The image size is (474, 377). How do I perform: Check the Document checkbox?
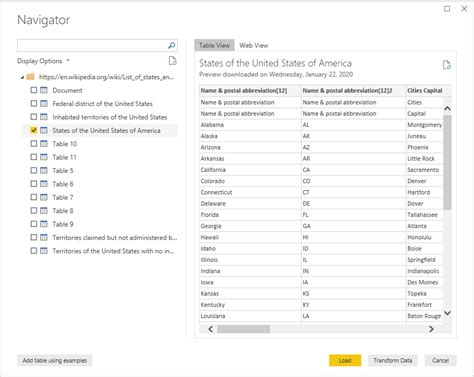pyautogui.click(x=34, y=90)
